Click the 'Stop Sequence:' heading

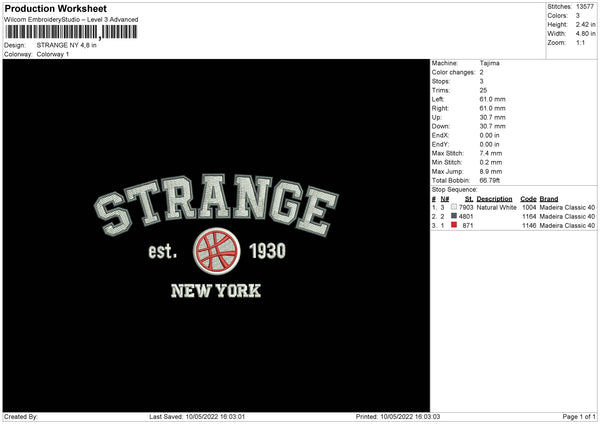(455, 190)
